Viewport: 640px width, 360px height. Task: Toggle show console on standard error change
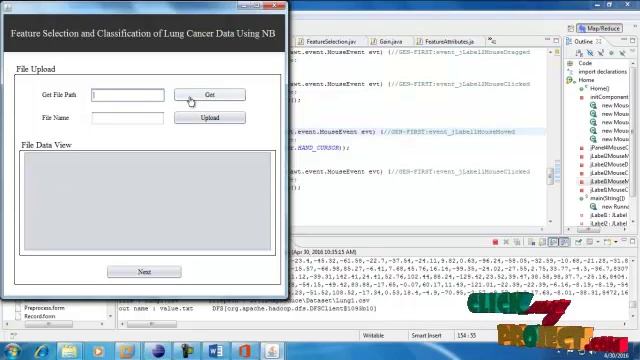[564, 242]
